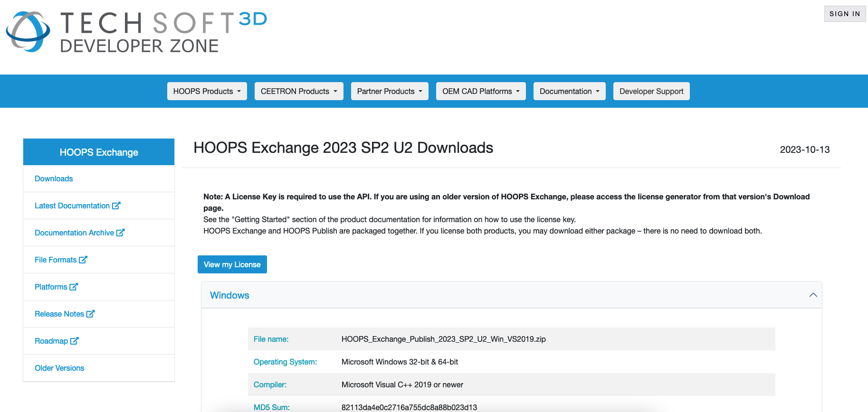The height and width of the screenshot is (412, 868).
Task: Go to Developer Support
Action: coord(651,91)
